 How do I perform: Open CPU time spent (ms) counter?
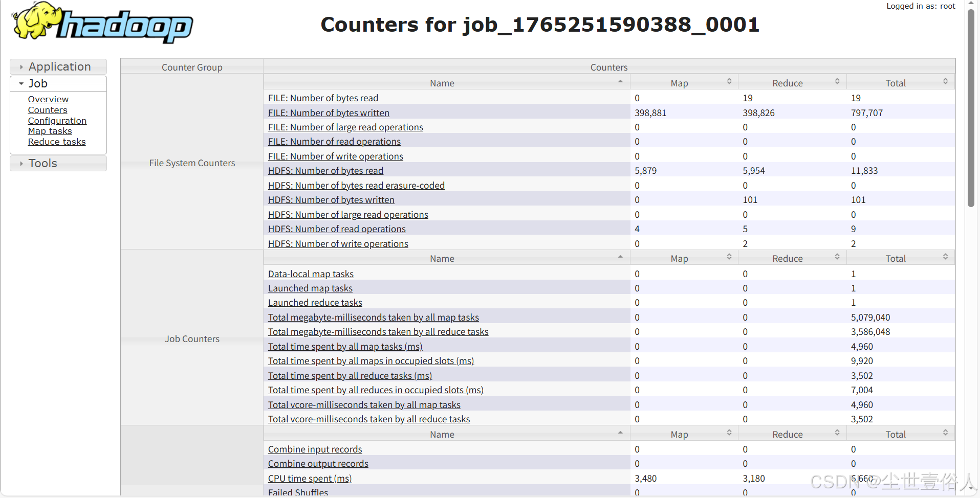click(310, 479)
